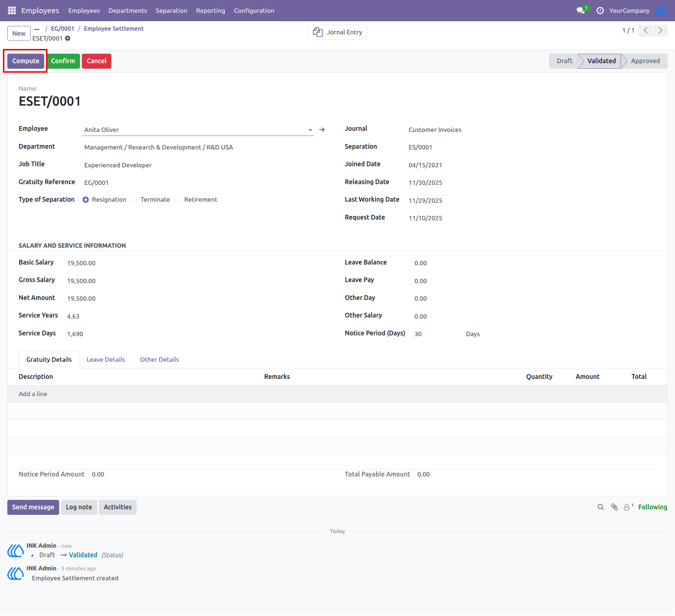Expand breadcrumb ellipsis menu
The height and width of the screenshot is (616, 675).
[37, 29]
